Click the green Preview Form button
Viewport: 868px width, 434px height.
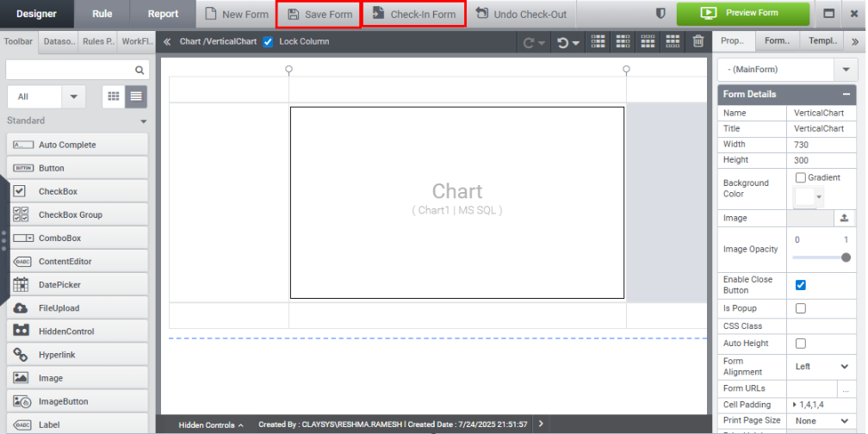[743, 14]
